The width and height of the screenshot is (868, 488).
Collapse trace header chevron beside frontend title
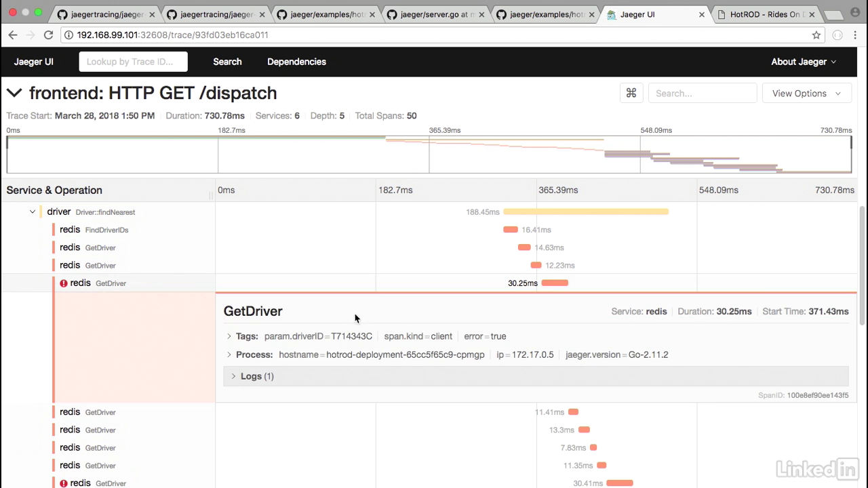tap(14, 93)
